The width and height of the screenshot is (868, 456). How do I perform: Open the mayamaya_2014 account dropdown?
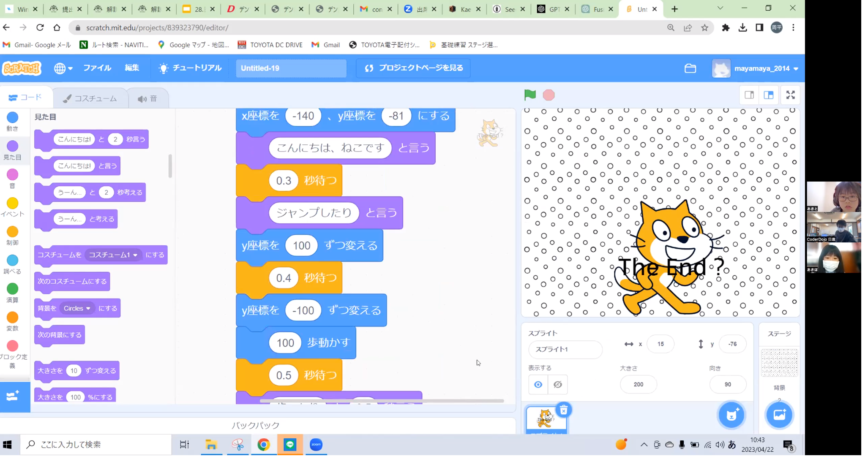pyautogui.click(x=756, y=68)
